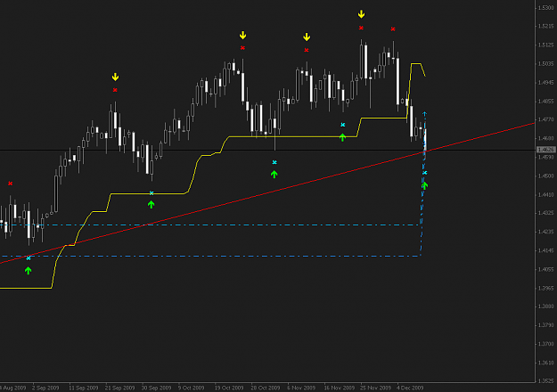Select the lone red cross near the 1.4500 level at far left
Screen dimensions: 557x392
coord(11,184)
